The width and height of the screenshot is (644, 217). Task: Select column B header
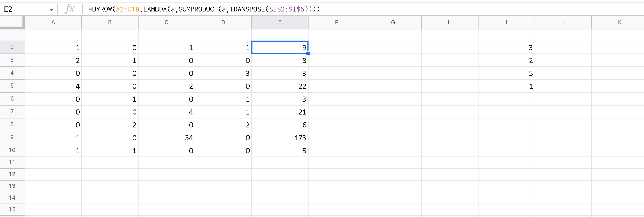point(110,22)
